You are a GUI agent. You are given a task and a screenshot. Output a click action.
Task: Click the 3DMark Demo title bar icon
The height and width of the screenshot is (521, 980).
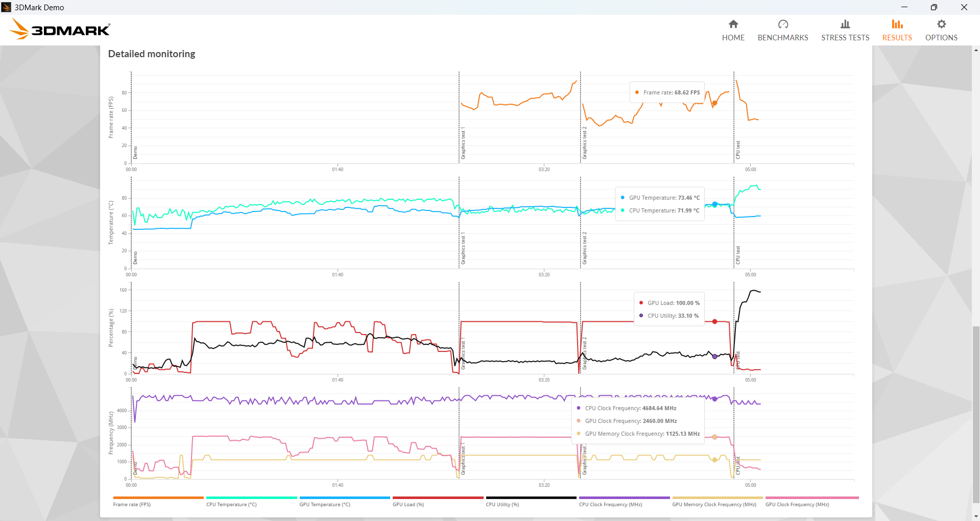click(6, 7)
